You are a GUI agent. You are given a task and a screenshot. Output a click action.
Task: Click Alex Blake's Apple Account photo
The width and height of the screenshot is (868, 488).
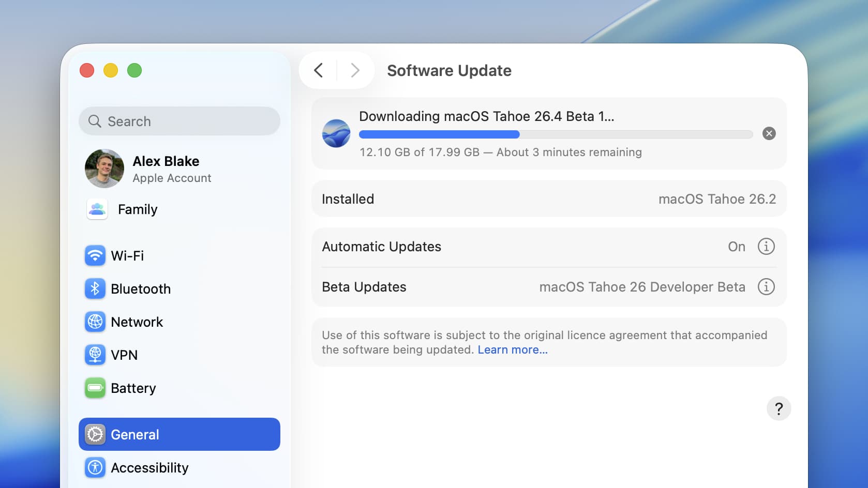pos(104,169)
